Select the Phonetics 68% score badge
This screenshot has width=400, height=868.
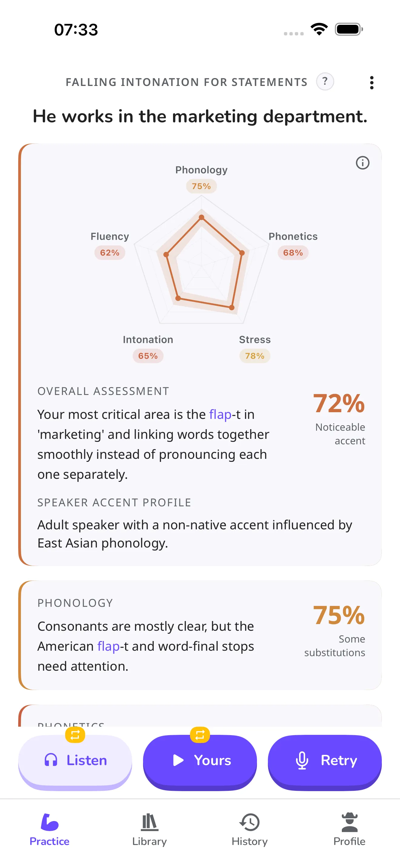pos(293,253)
